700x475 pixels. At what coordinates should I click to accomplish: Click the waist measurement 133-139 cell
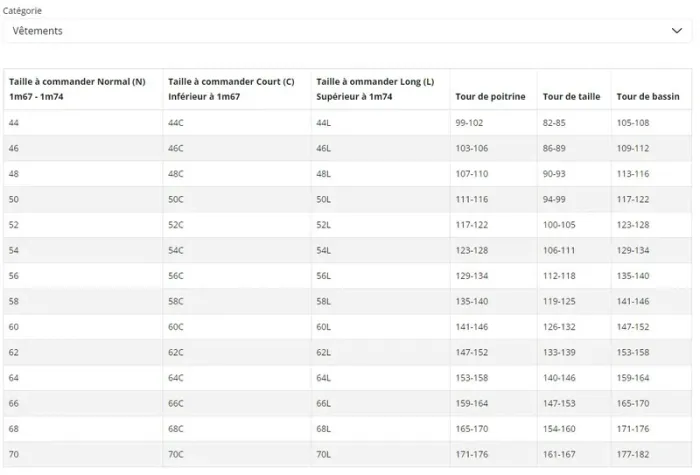click(559, 352)
